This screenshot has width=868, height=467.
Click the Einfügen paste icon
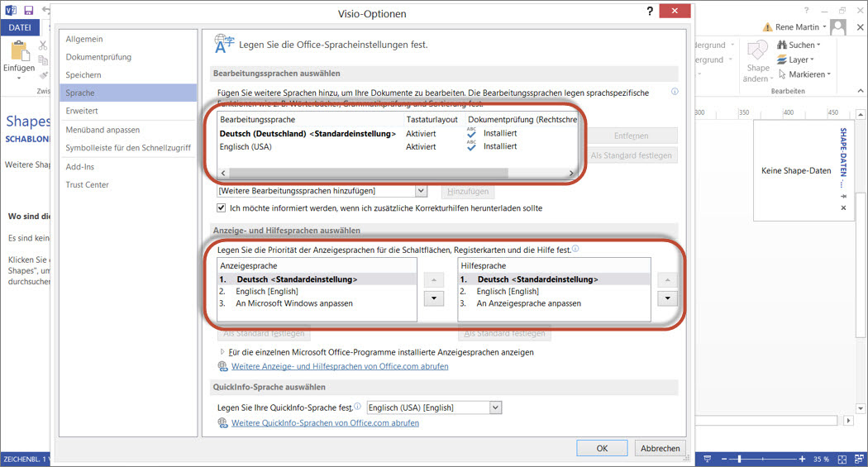coord(19,51)
